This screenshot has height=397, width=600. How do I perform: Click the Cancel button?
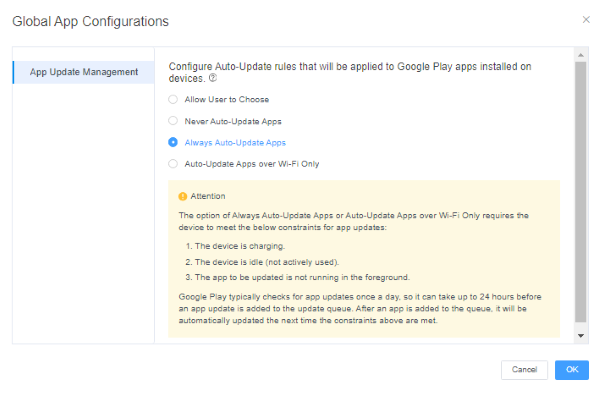click(524, 370)
